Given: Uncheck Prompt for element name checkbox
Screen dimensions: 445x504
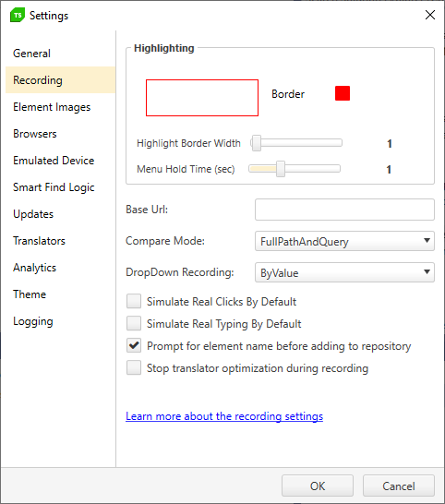Looking at the screenshot, I should coord(134,345).
